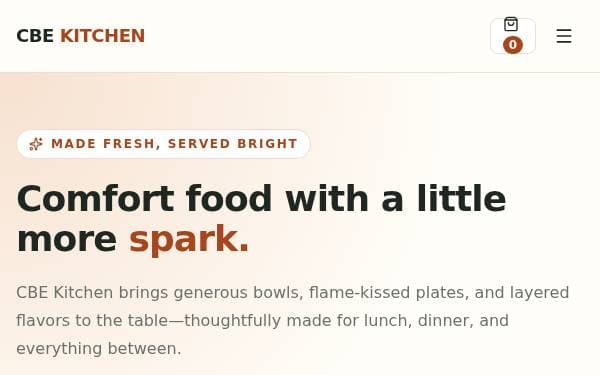This screenshot has height=375, width=600.
Task: Click the sparkle icon in the tagline pill
Action: [x=36, y=144]
